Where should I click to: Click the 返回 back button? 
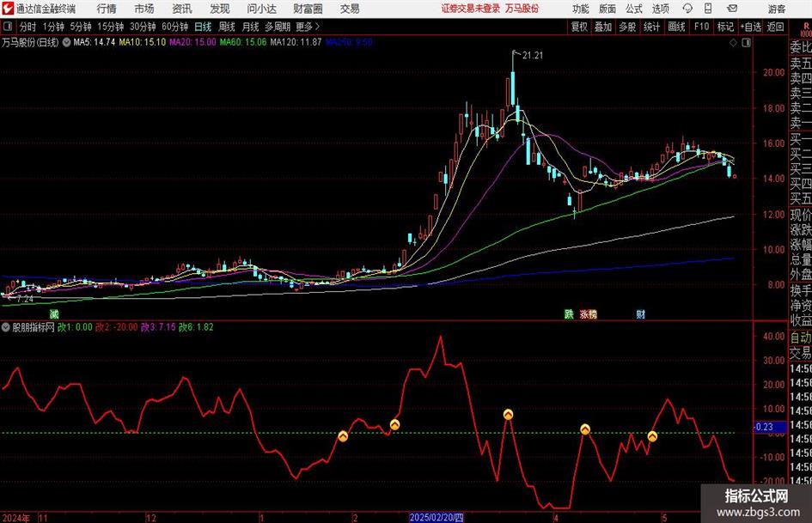click(x=775, y=27)
